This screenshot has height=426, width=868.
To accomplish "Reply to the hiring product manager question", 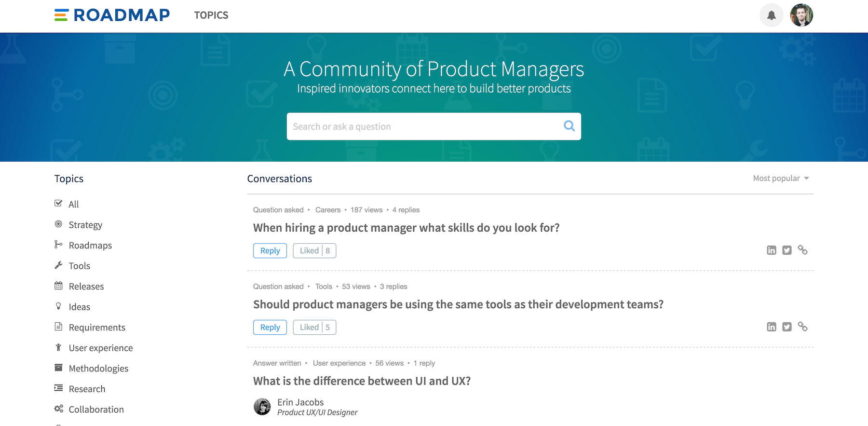I will [270, 251].
